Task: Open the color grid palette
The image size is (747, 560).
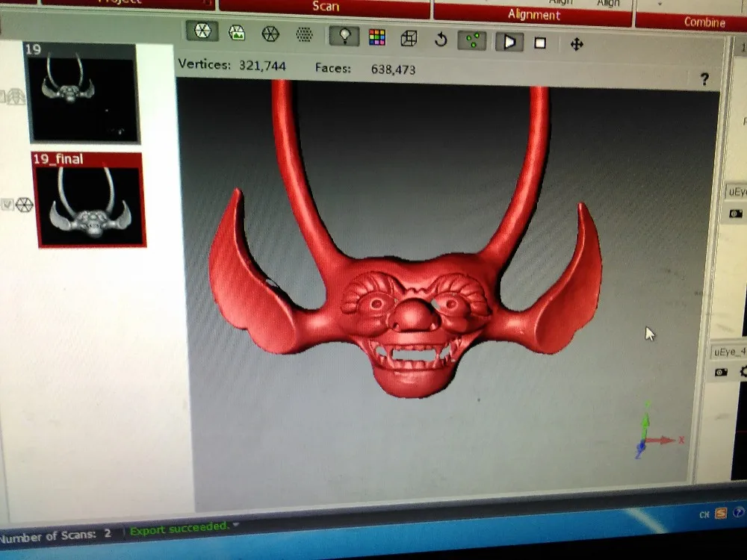Action: tap(376, 37)
